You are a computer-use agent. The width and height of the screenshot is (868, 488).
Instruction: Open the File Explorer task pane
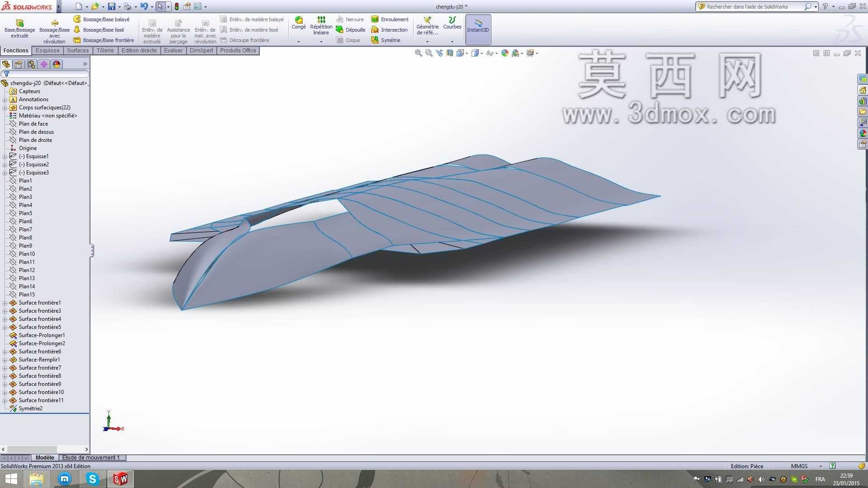[x=863, y=112]
